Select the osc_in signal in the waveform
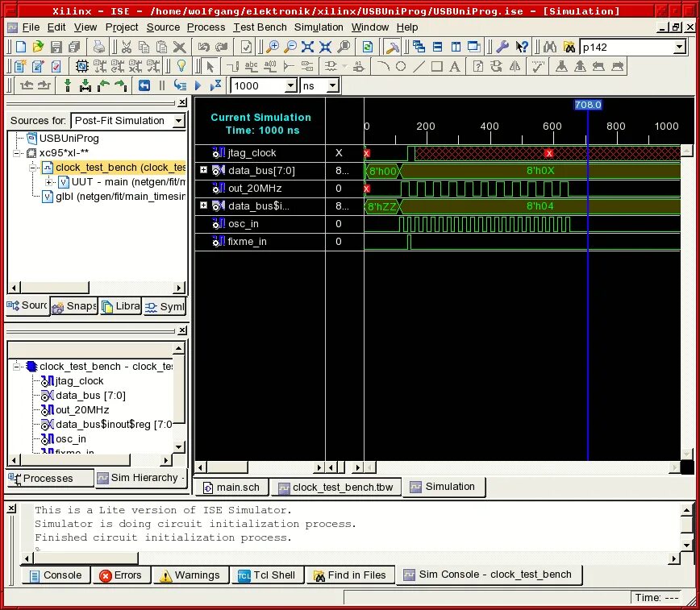This screenshot has height=610, width=700. [243, 223]
